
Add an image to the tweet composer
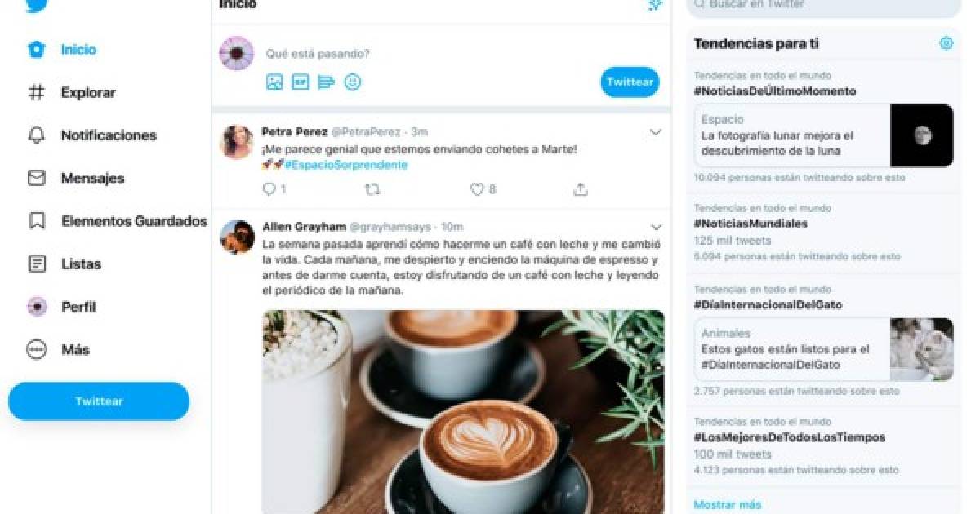pyautogui.click(x=274, y=82)
